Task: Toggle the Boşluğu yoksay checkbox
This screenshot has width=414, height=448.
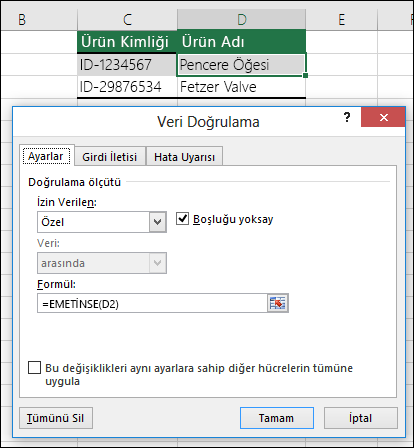Action: (182, 219)
